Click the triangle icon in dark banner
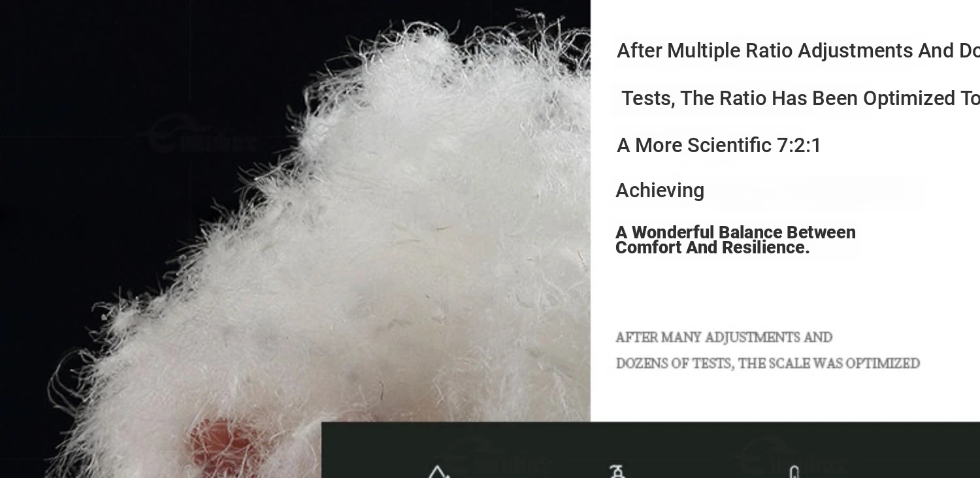The height and width of the screenshot is (478, 980). point(438,472)
